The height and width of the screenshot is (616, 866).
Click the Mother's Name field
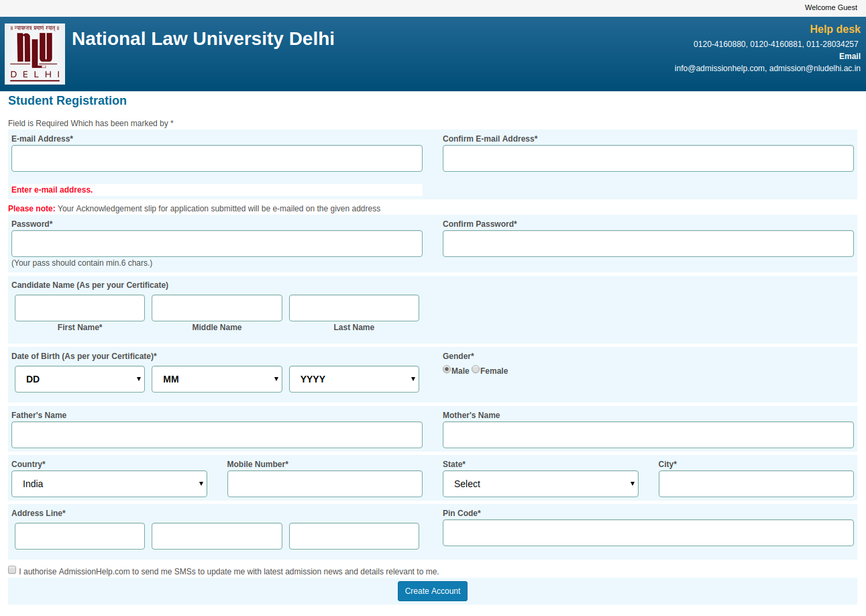(x=647, y=435)
